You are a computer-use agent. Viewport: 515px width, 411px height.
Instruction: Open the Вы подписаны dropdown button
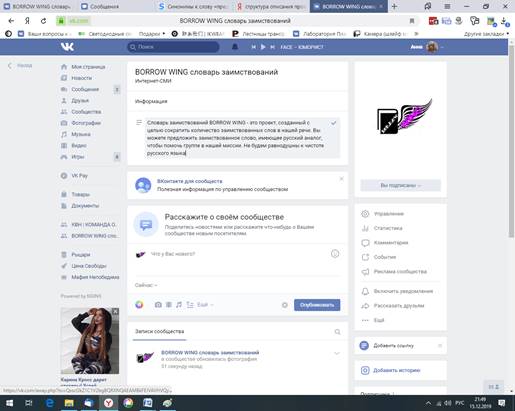tap(400, 185)
